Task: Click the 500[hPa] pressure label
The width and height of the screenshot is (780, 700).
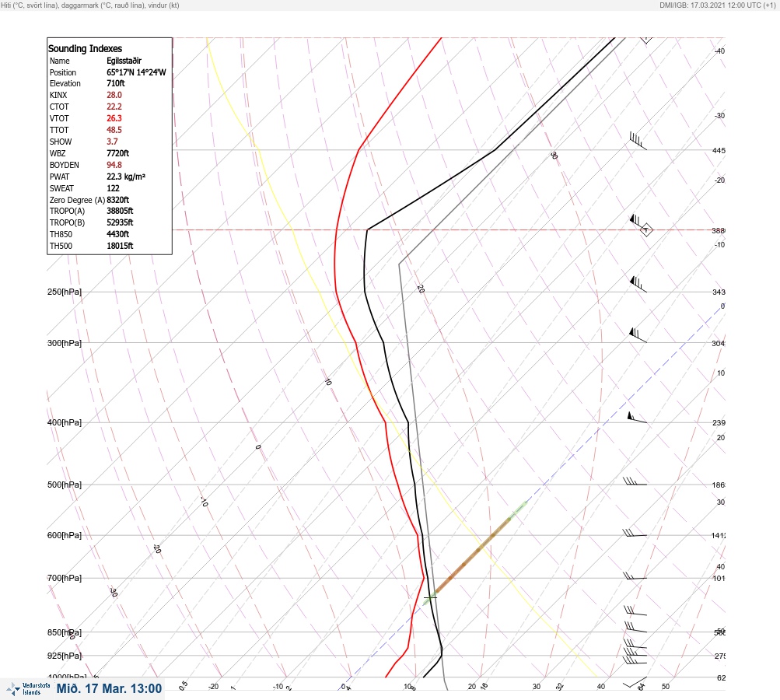Action: (x=65, y=485)
